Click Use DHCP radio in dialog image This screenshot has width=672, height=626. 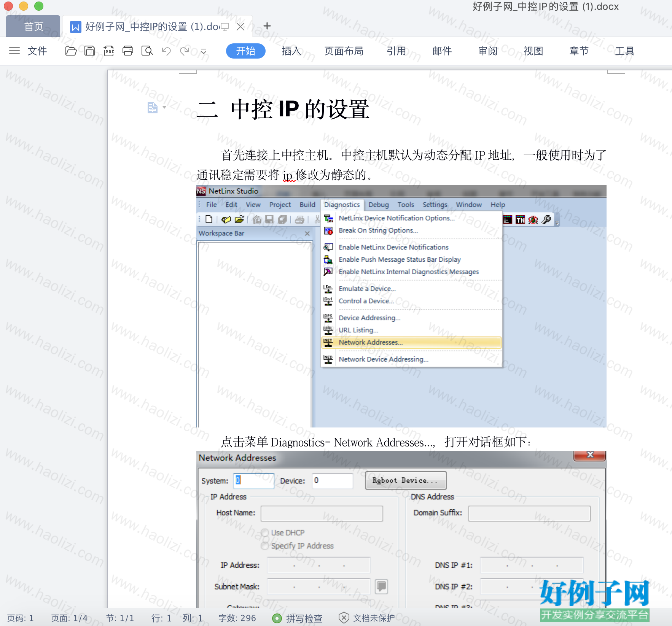(x=265, y=532)
